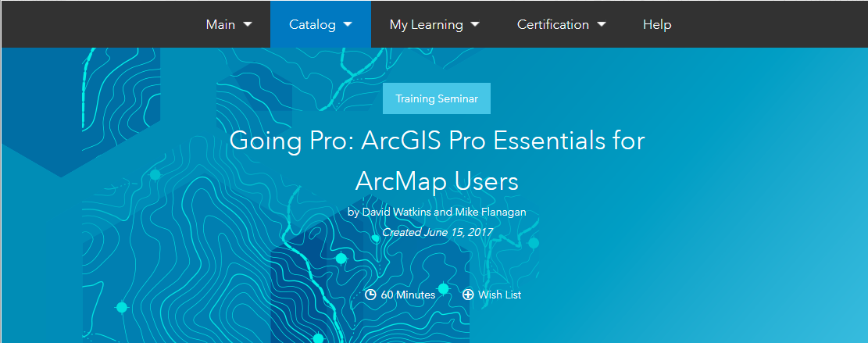Click the author line David Watkins and Mike Flanagan

click(x=437, y=212)
